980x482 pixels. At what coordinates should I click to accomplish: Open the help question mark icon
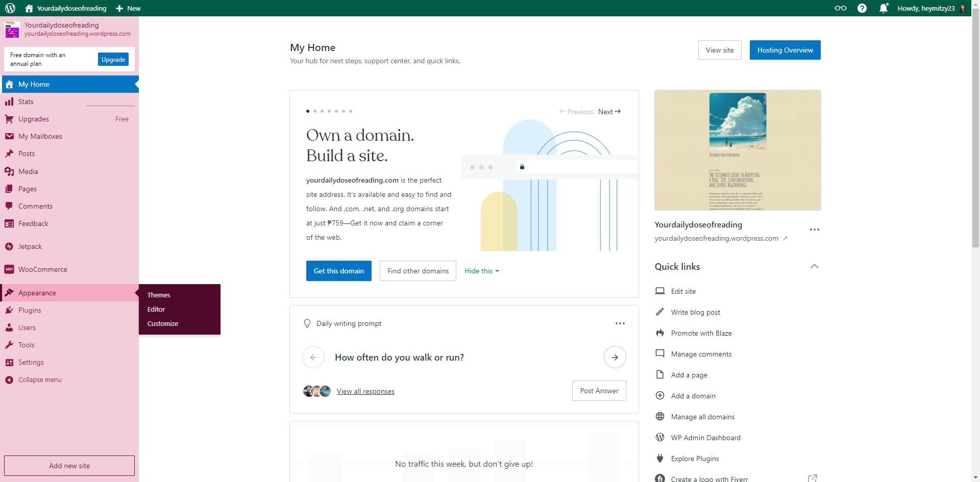pyautogui.click(x=862, y=8)
